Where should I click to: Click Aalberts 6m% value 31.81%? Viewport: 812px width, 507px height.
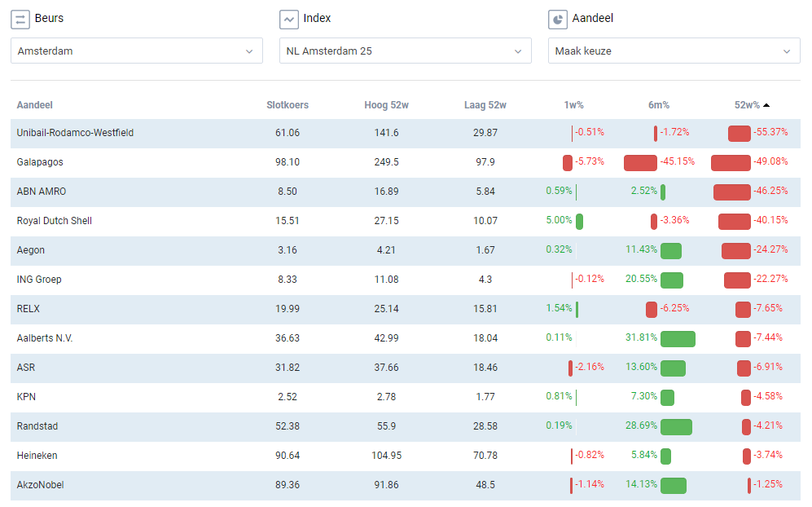coord(641,337)
